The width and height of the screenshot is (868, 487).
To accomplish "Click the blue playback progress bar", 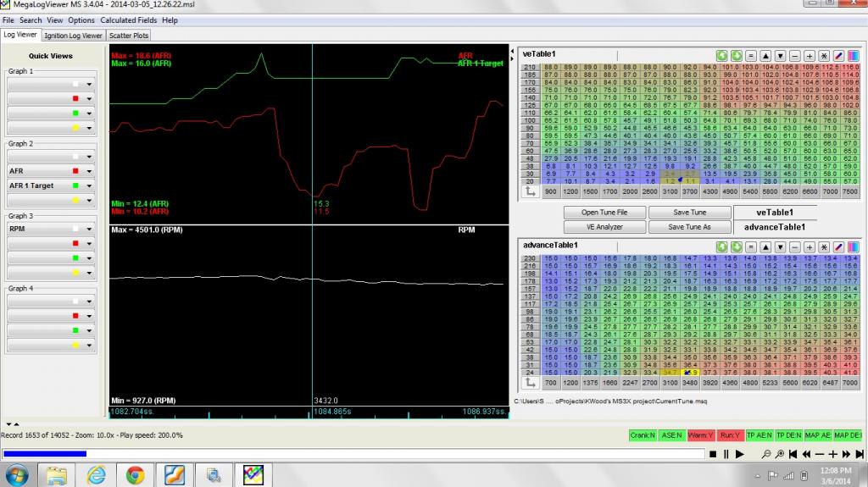I will [x=44, y=454].
